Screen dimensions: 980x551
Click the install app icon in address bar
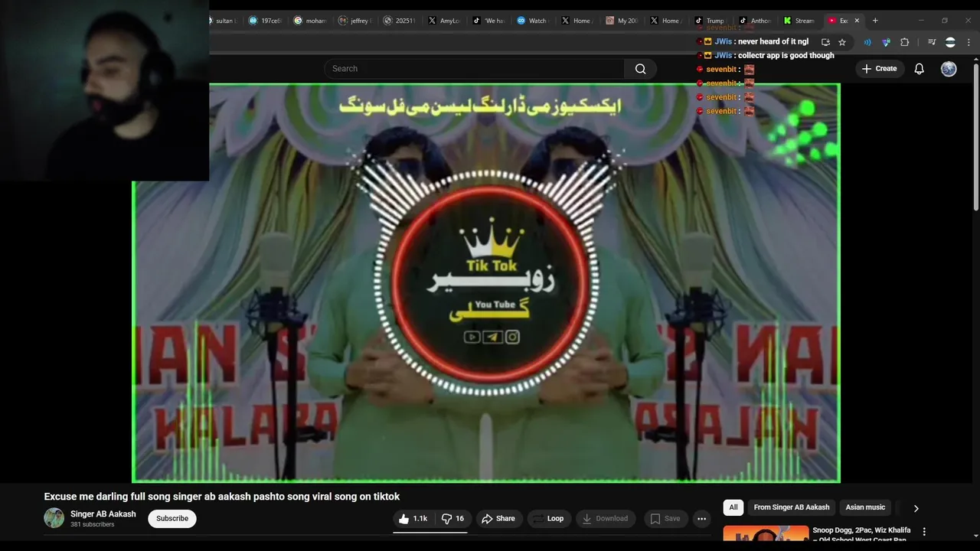[x=825, y=42]
